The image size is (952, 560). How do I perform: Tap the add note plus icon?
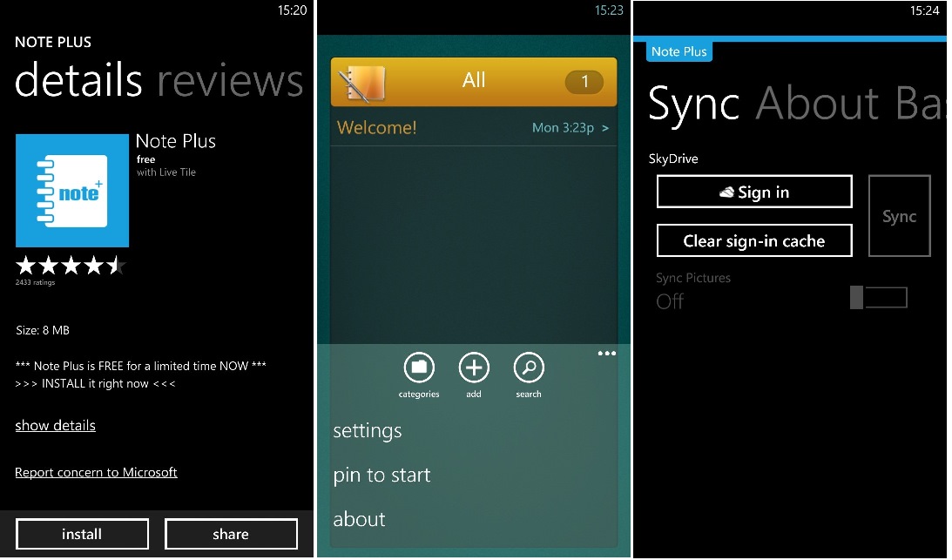tap(474, 368)
